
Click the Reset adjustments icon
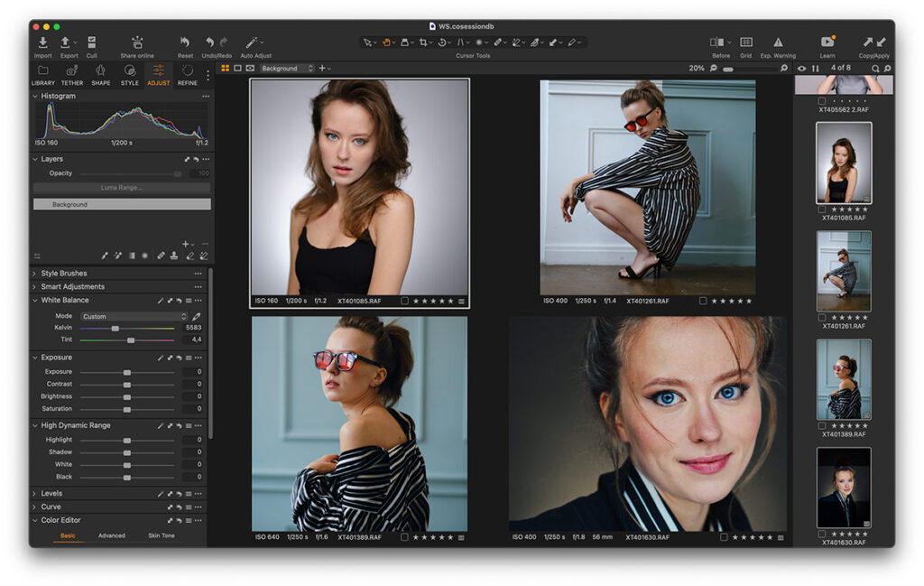[185, 42]
